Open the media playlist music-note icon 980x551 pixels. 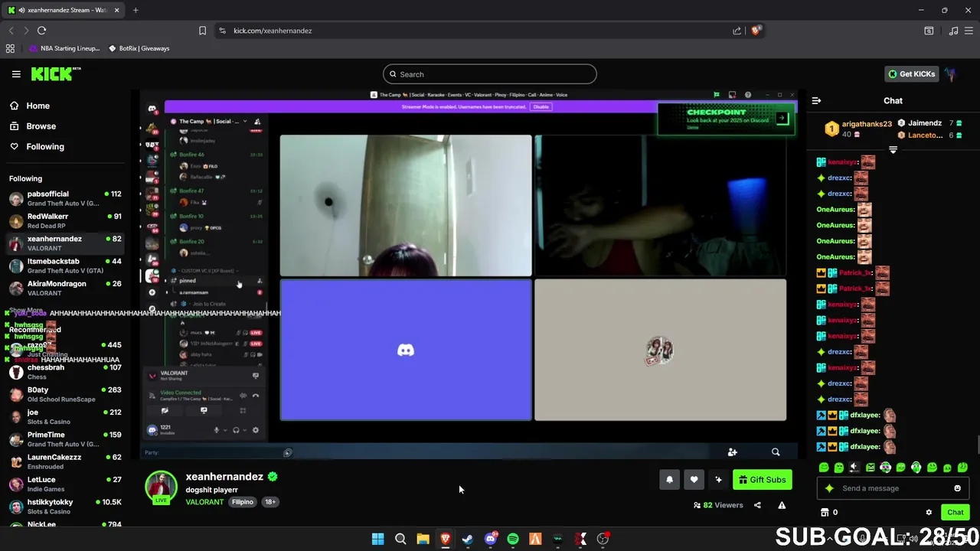coord(953,31)
